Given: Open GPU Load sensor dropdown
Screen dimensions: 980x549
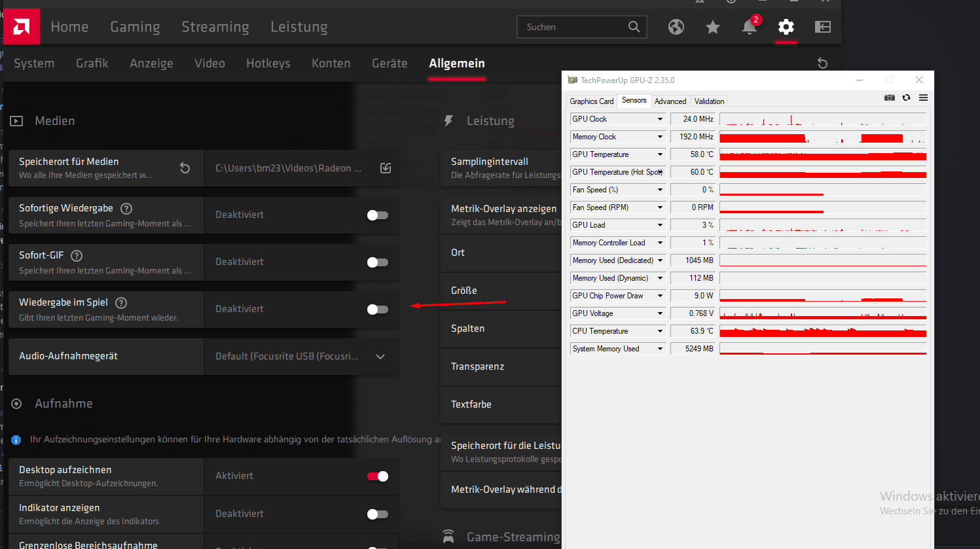Looking at the screenshot, I should (660, 225).
